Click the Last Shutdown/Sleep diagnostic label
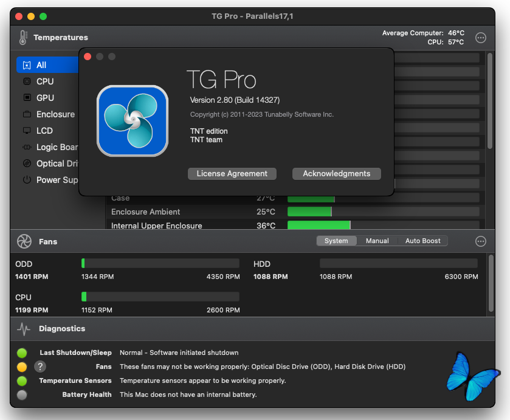 [x=76, y=353]
